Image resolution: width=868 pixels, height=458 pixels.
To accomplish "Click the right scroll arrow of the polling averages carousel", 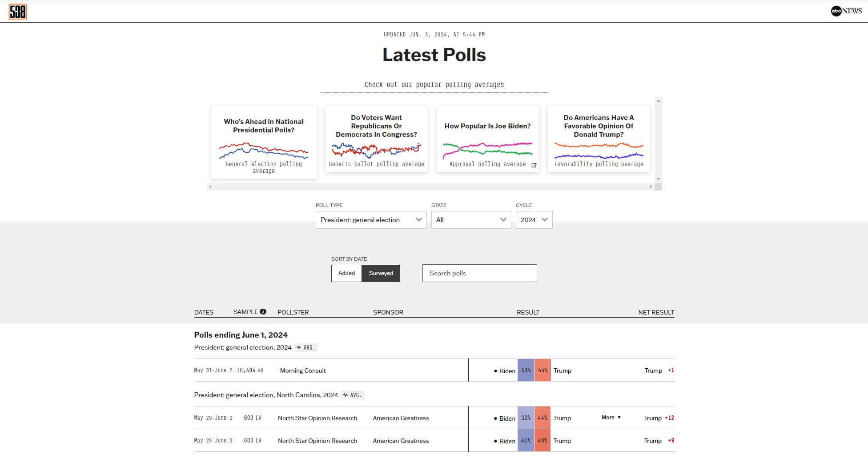I will 651,187.
